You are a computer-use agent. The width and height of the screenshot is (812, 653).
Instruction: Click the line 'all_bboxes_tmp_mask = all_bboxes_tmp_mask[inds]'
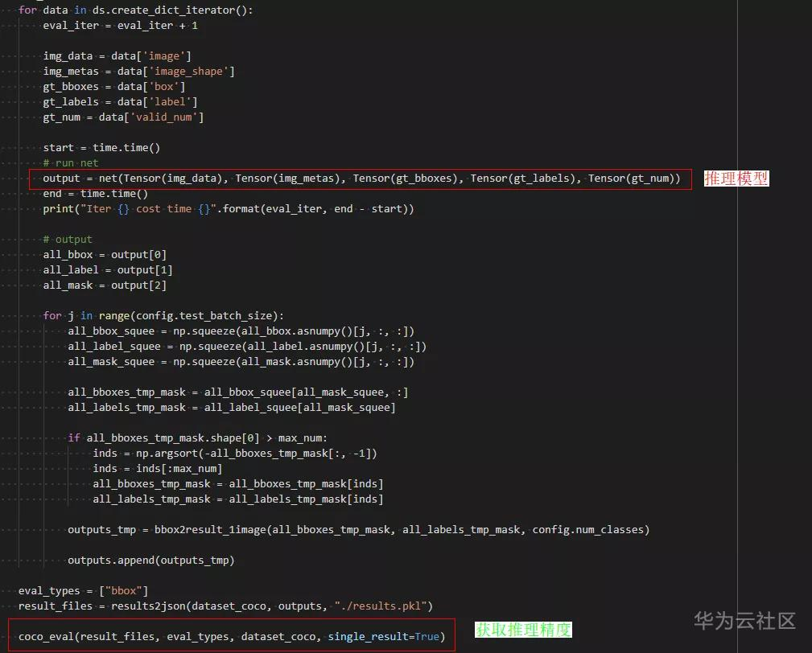pos(237,484)
